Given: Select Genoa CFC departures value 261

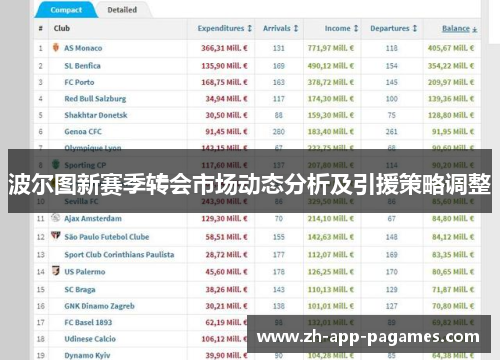Looking at the screenshot, I should click(x=392, y=132).
